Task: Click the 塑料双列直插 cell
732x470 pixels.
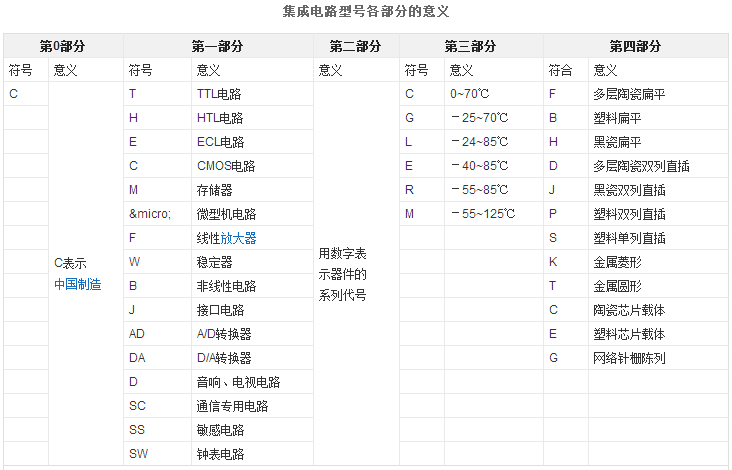Action: [658, 214]
